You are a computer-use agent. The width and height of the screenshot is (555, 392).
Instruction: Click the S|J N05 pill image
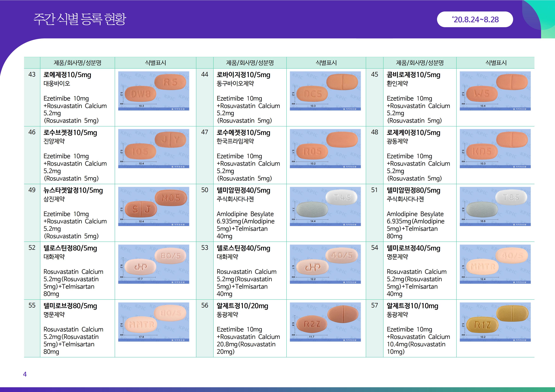pos(153,206)
